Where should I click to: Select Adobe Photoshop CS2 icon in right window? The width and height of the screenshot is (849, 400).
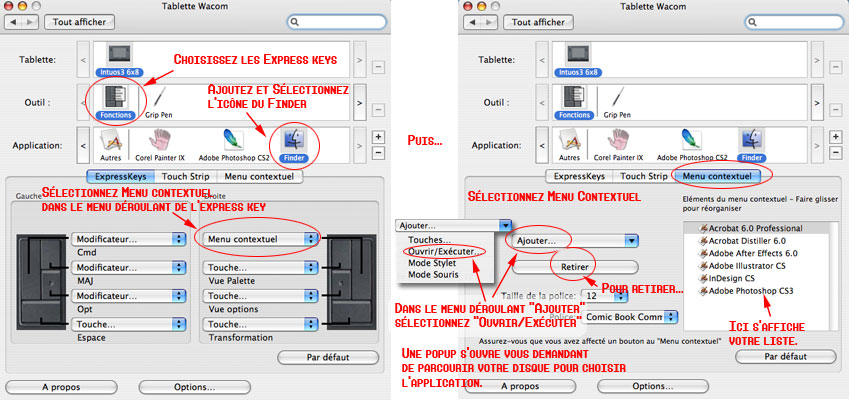[x=692, y=145]
